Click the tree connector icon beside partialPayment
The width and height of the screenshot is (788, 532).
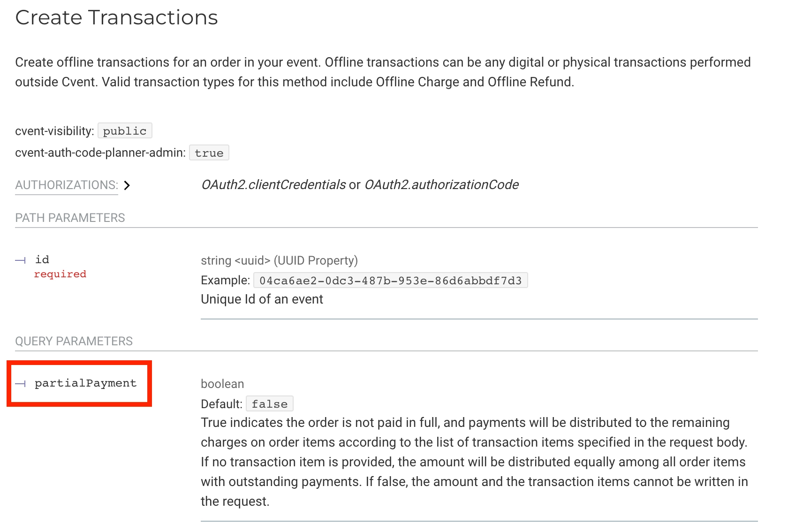(20, 384)
